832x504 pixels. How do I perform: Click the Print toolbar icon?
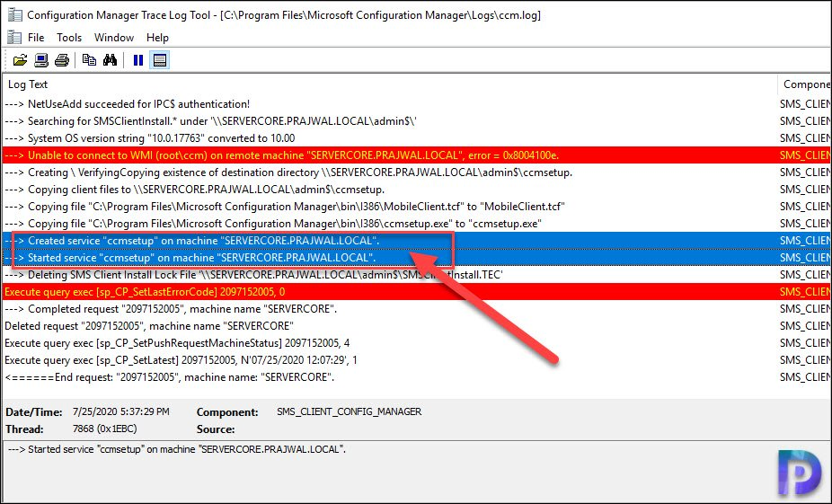click(62, 60)
